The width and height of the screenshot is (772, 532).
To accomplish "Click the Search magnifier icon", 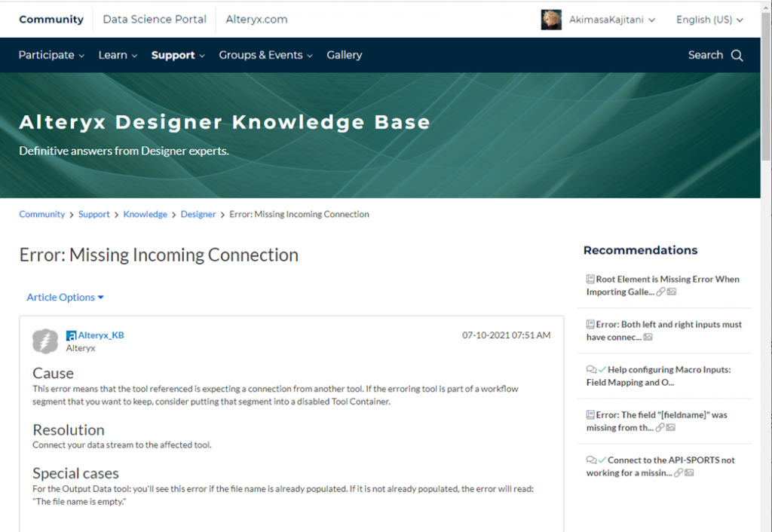I will (737, 55).
